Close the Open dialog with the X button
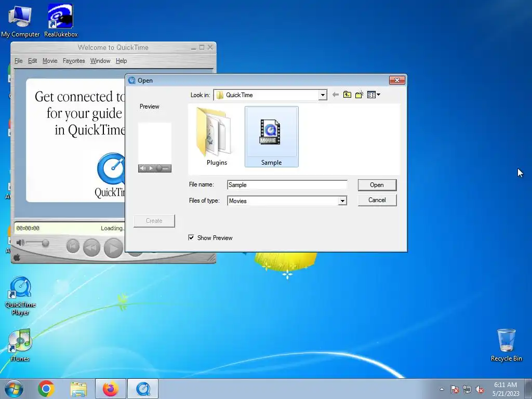Image resolution: width=532 pixels, height=399 pixels. 397,80
